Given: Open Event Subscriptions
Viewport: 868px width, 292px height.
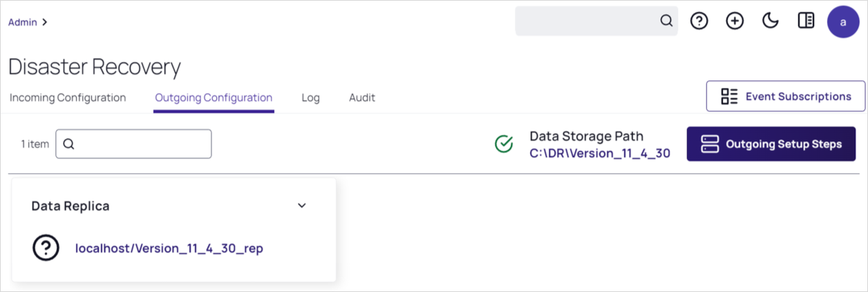Looking at the screenshot, I should pos(785,96).
